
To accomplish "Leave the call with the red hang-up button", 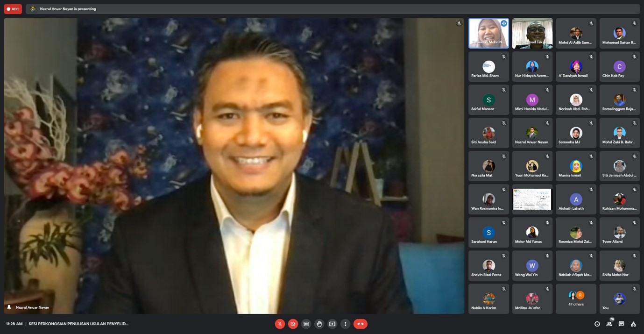I will tap(360, 324).
